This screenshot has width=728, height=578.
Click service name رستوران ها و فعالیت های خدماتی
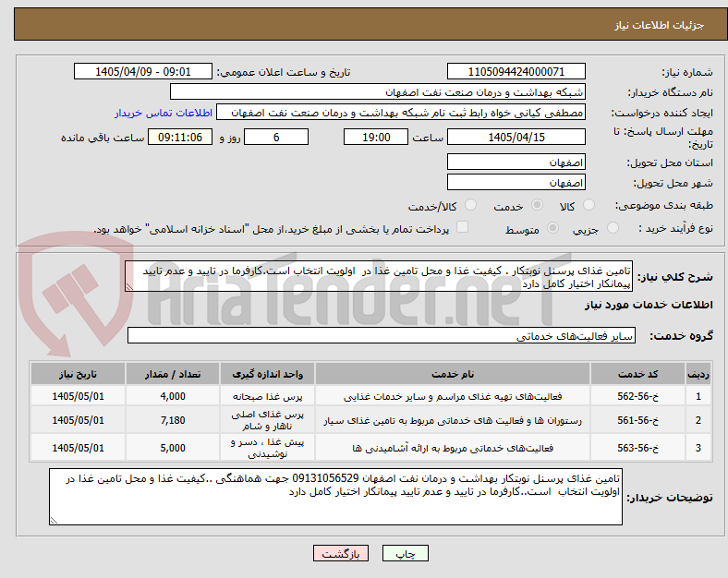tap(453, 421)
